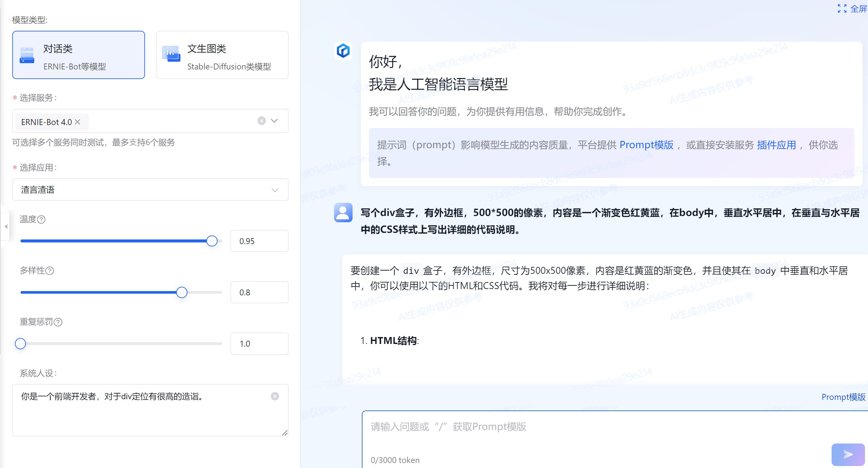The height and width of the screenshot is (468, 868).
Task: Click the 重复惩罚 help question icon
Action: pos(58,322)
